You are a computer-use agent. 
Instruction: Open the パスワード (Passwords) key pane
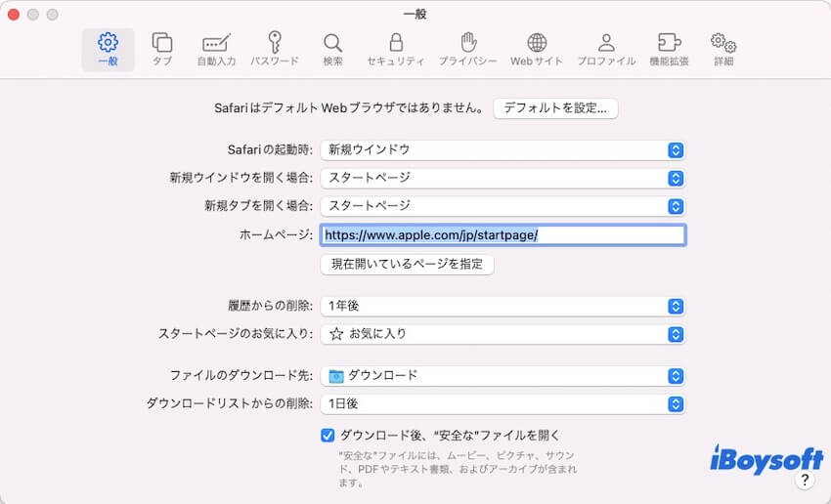tap(275, 50)
